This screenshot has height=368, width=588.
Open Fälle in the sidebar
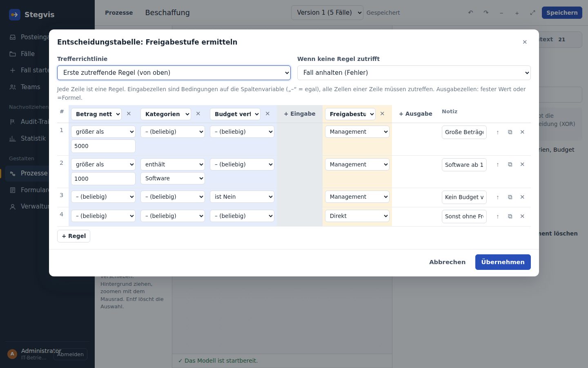(x=27, y=54)
